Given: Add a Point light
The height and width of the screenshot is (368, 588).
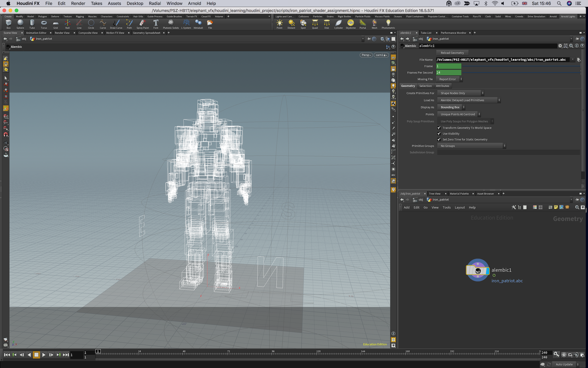Looking at the screenshot, I should (x=280, y=24).
